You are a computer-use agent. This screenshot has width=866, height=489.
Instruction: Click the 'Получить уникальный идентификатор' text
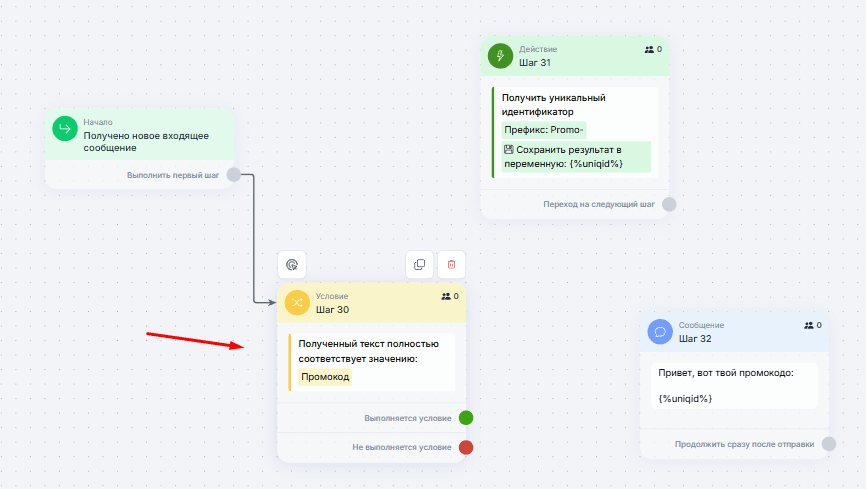coord(553,104)
